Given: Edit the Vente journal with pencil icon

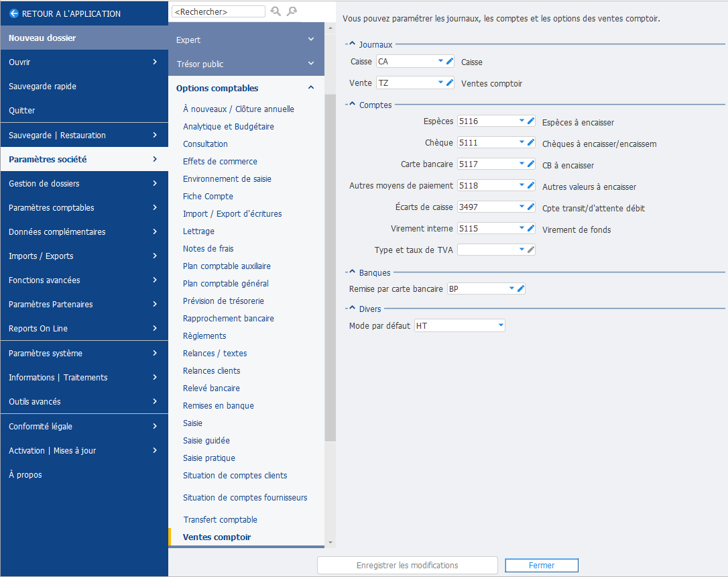Looking at the screenshot, I should (449, 83).
